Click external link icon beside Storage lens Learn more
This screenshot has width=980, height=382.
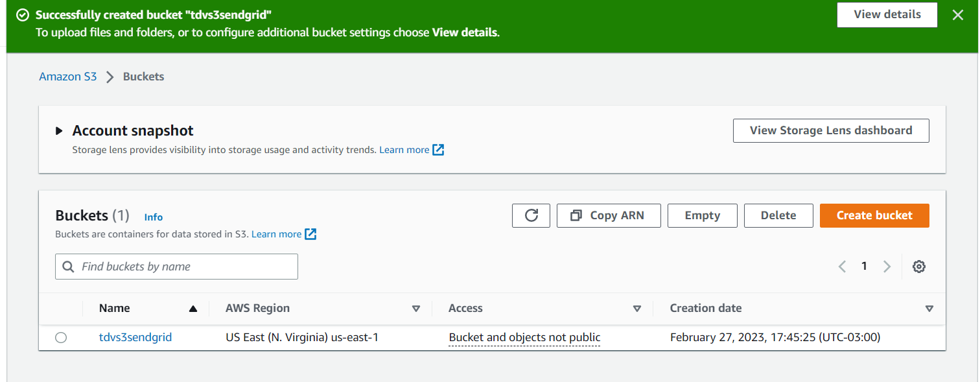tap(438, 150)
